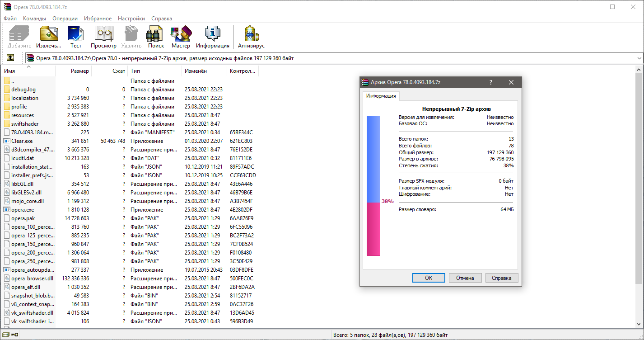
Task: Launch the Мастер wizard icon
Action: point(181,33)
